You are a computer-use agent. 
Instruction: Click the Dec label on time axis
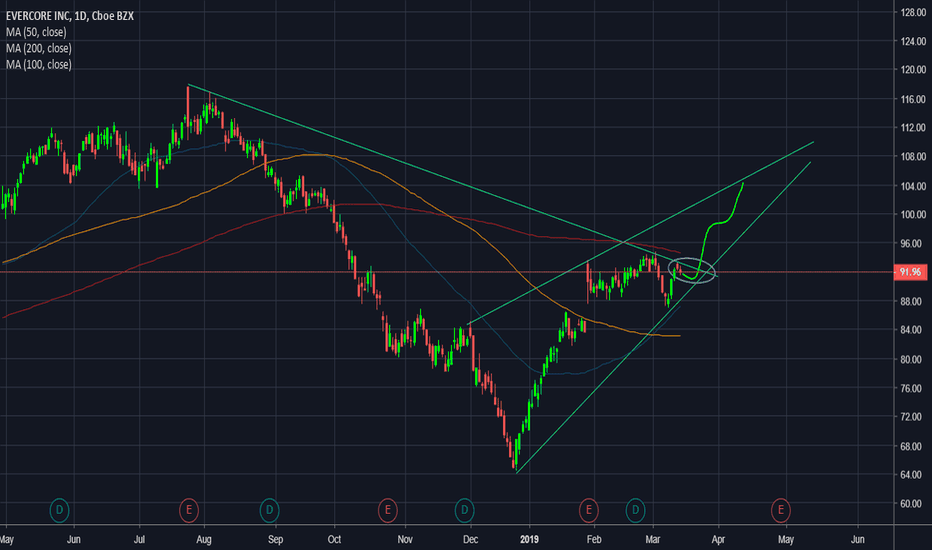[470, 539]
